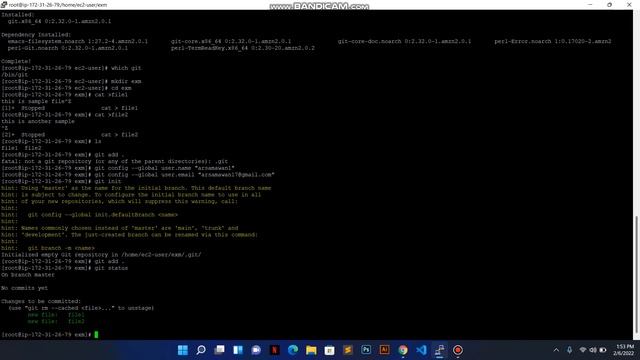Screen dimensions: 640x360
Task: Open battery status tray icon
Action: point(603,350)
